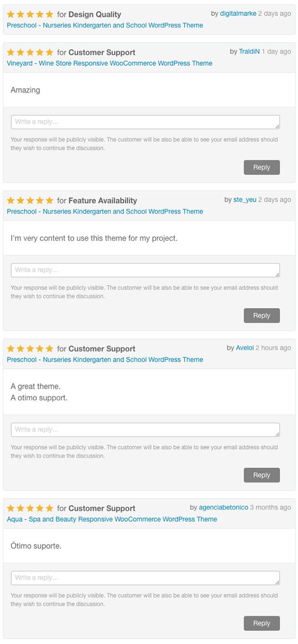This screenshot has height=644, width=298.
Task: Focus the reply field under the 'Amazing' review
Action: [x=145, y=122]
